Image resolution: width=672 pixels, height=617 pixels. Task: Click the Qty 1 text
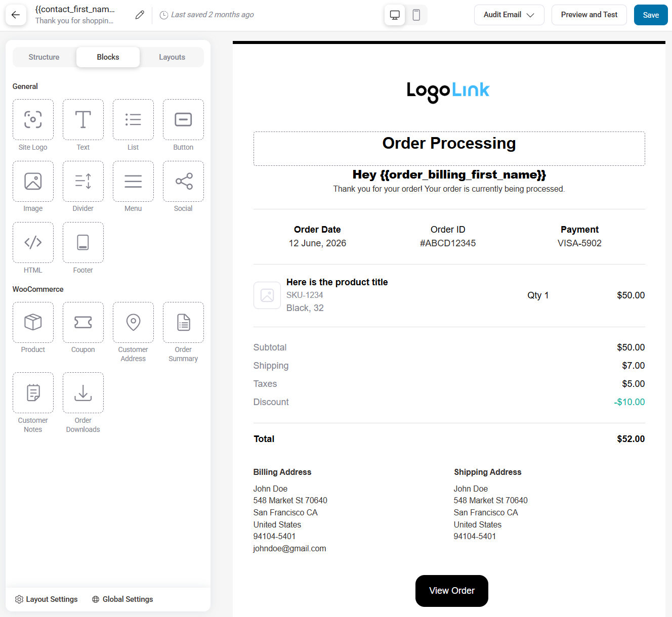[x=538, y=295]
